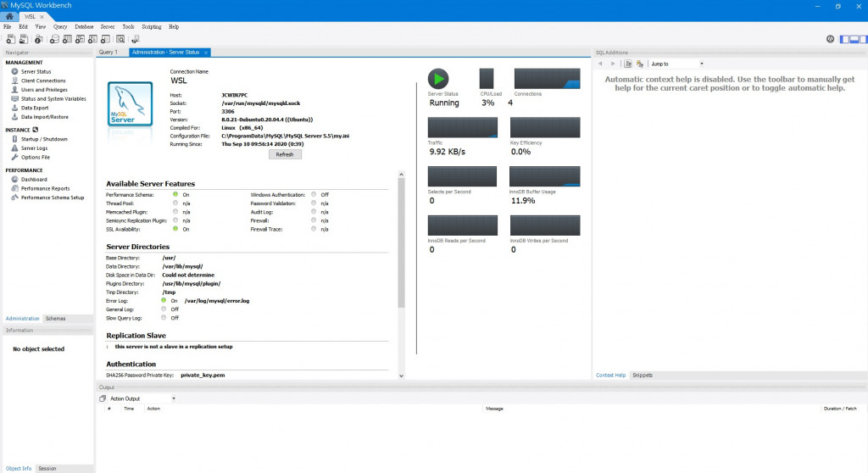
Task: Close the Administration - Server Status tab
Action: 206,53
